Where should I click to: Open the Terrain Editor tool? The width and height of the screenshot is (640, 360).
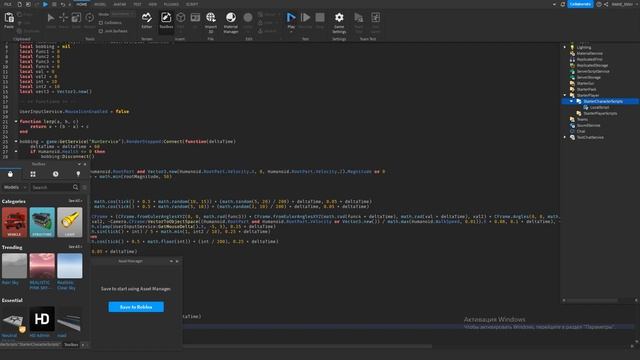147,18
